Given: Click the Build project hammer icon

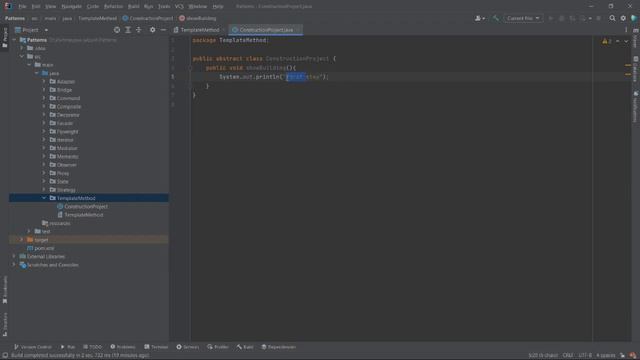Looking at the screenshot, I should (x=496, y=18).
